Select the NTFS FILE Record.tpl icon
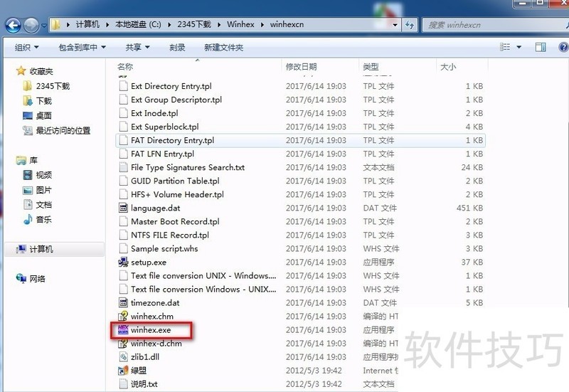Screen dimensions: 569x392 (x=123, y=235)
